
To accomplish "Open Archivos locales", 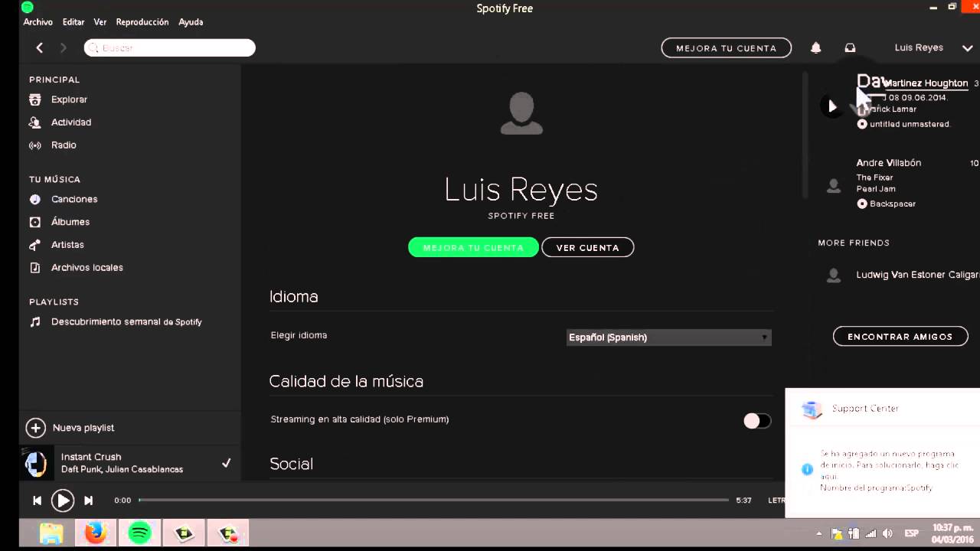I will (x=87, y=268).
